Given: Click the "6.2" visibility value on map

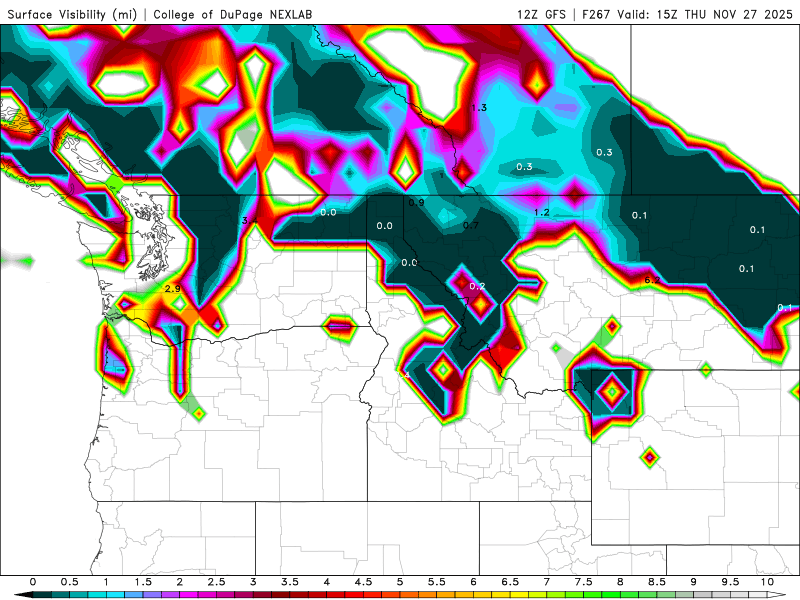Looking at the screenshot, I should 652,280.
